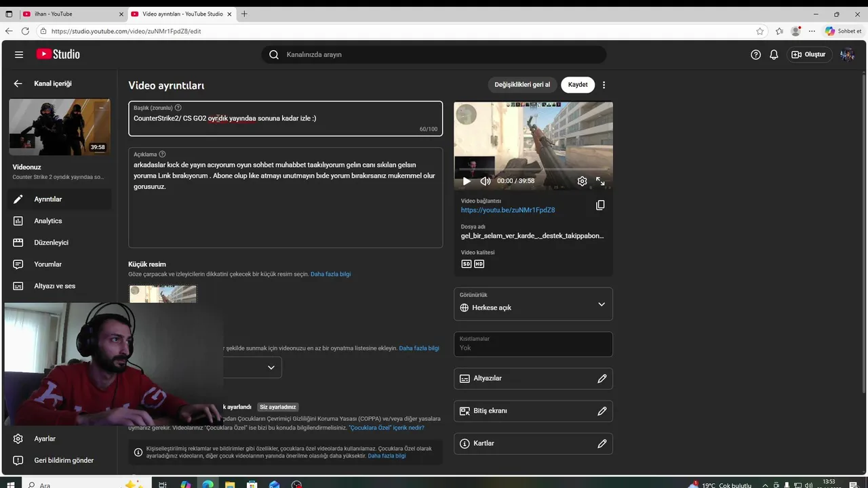Edit Kartlar with the pencil icon
The width and height of the screenshot is (868, 488).
click(x=601, y=443)
